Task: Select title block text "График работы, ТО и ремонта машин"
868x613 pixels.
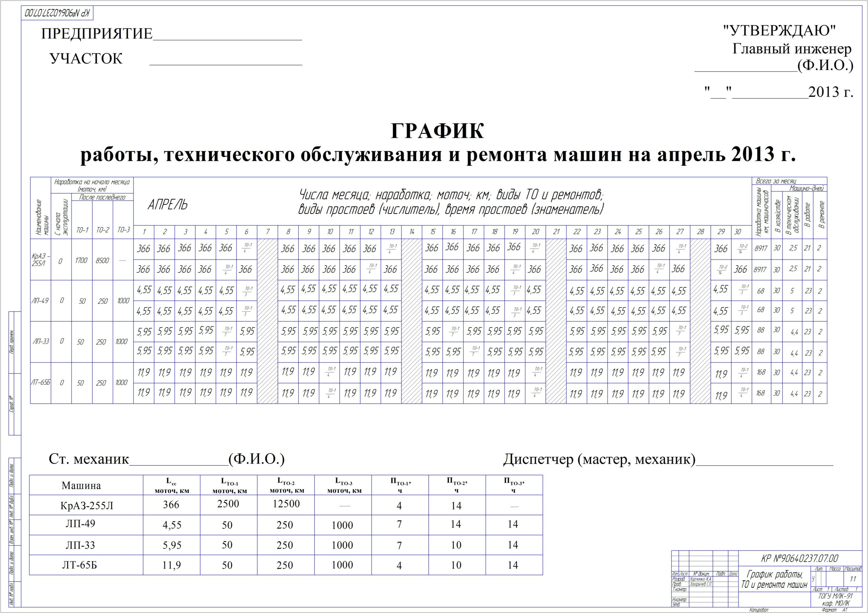Action: click(775, 579)
